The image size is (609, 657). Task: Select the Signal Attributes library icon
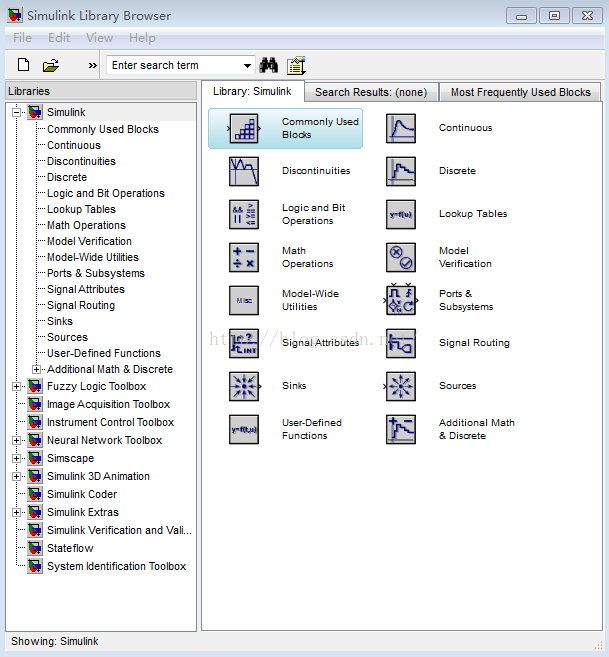[244, 343]
